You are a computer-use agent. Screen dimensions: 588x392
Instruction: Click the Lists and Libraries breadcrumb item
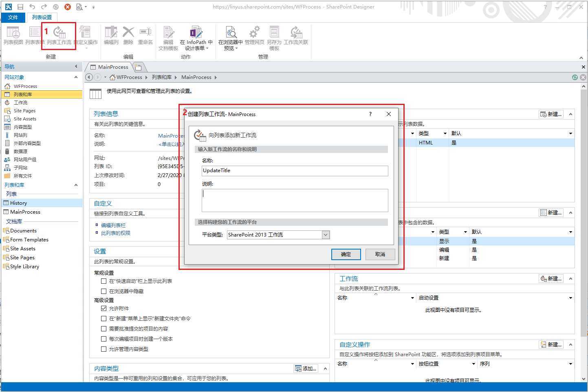[x=162, y=77]
